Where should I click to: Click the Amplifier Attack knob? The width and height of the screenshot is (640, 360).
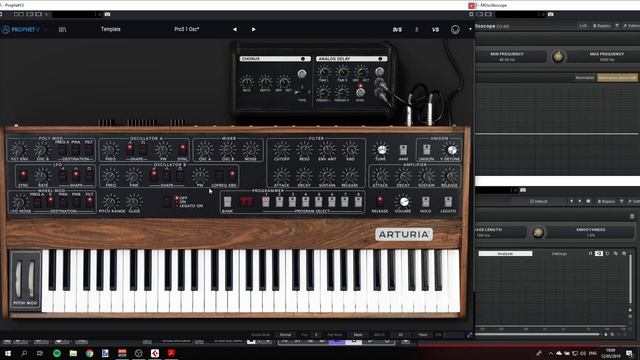tap(380, 176)
